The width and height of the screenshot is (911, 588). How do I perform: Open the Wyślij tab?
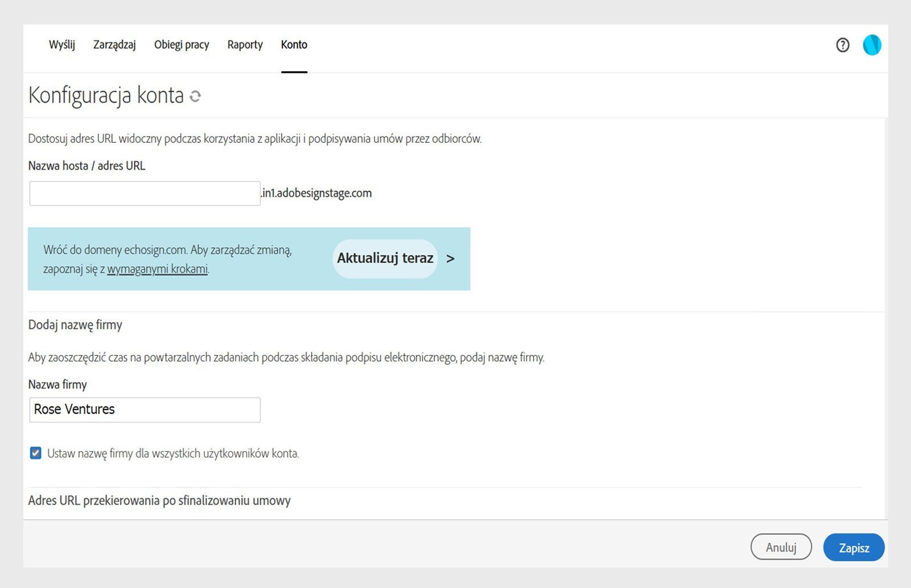(62, 44)
